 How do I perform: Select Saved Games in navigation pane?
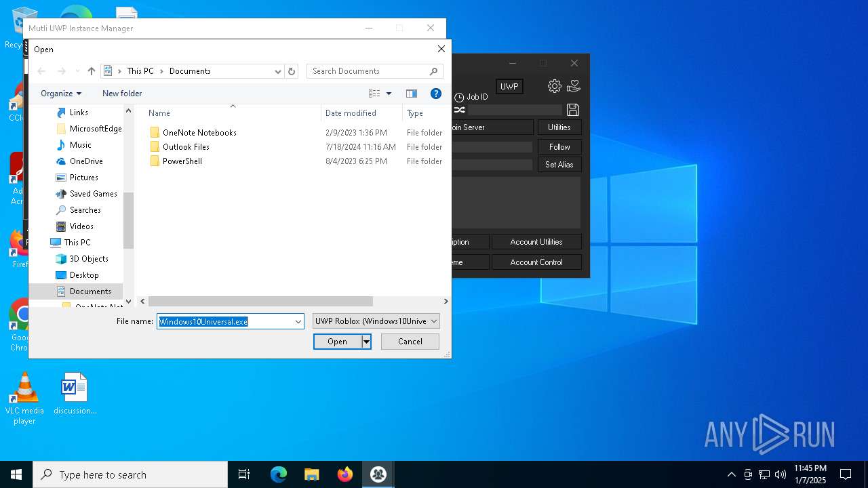93,194
